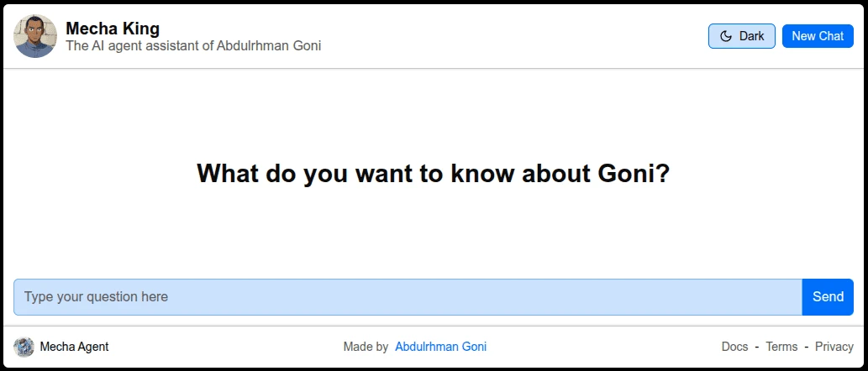The height and width of the screenshot is (371, 868).
Task: Open the Privacy footer link
Action: pos(834,347)
